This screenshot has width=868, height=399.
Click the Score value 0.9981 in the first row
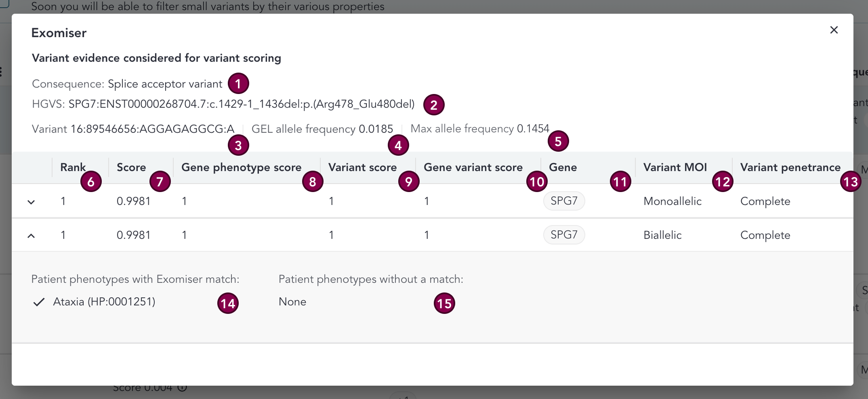click(x=134, y=201)
